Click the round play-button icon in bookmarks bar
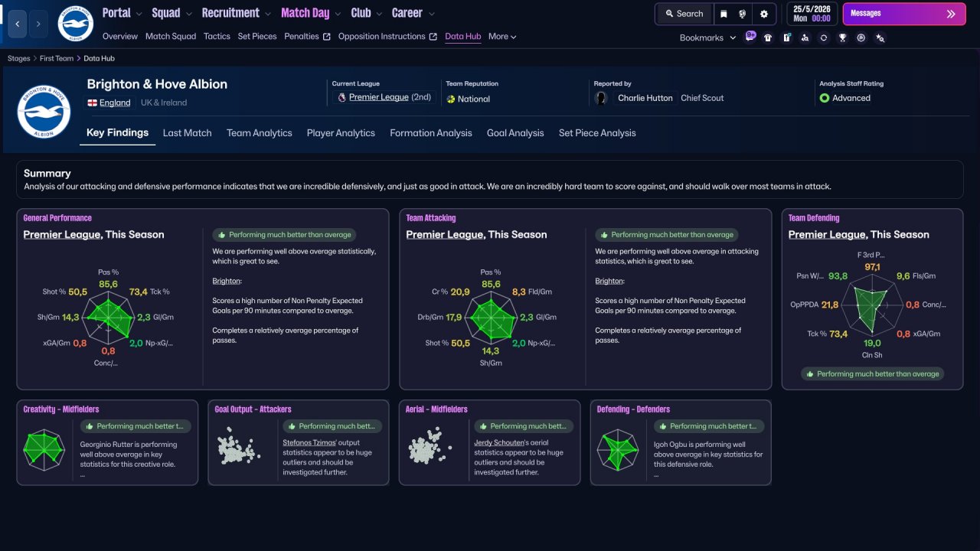 point(861,37)
